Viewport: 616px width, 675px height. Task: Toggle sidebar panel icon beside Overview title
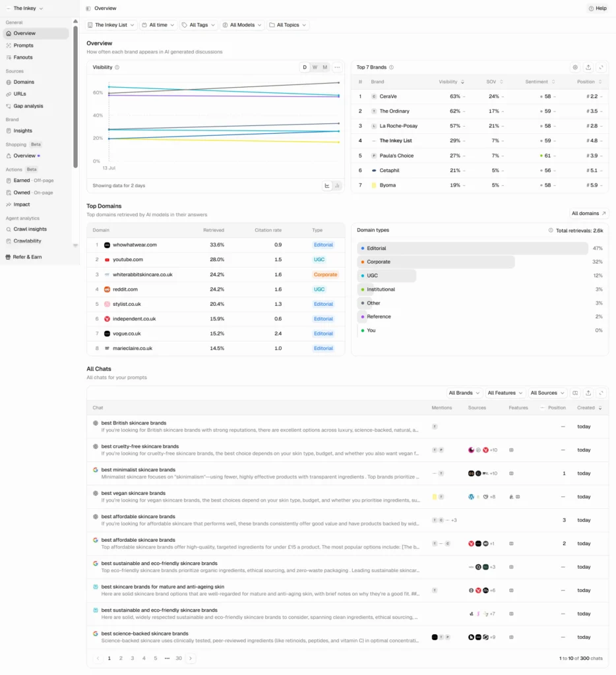pos(88,8)
